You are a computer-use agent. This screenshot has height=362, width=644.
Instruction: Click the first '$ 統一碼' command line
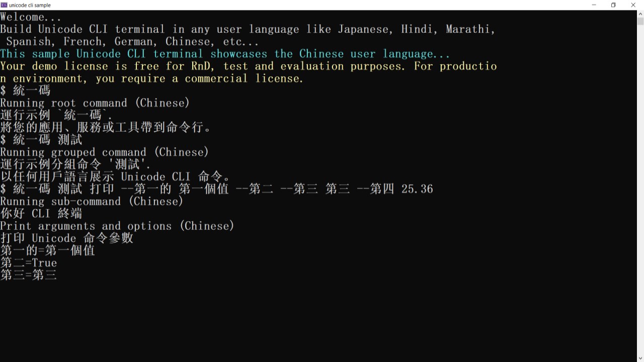25,90
